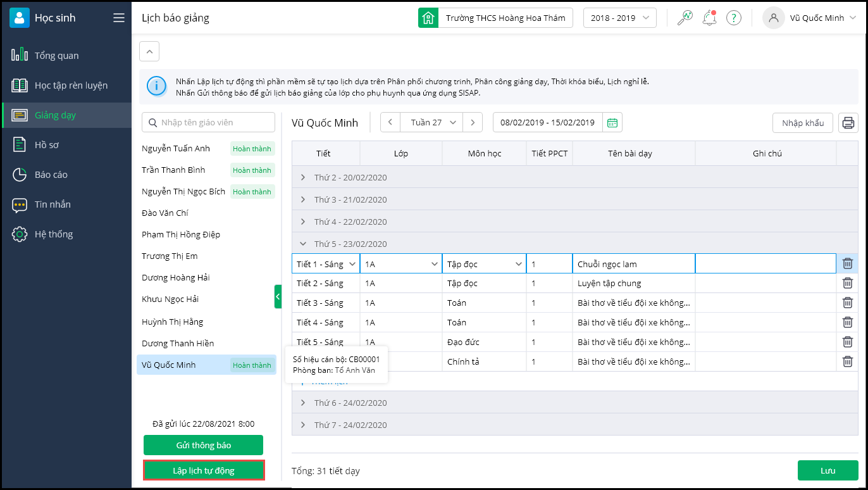The width and height of the screenshot is (868, 490).
Task: Collapse Thứ 5 - 23/02/2020 section
Action: point(303,244)
